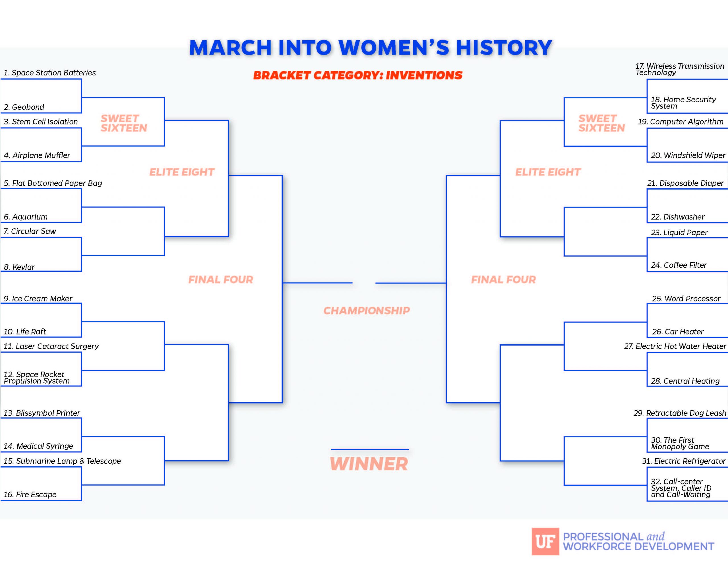
Task: Click the Winner line at the bottom center
Action: pos(370,450)
